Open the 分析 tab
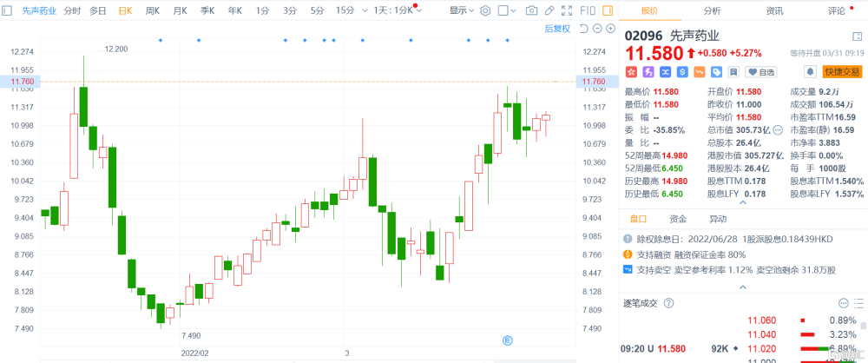868x363 pixels. (713, 10)
